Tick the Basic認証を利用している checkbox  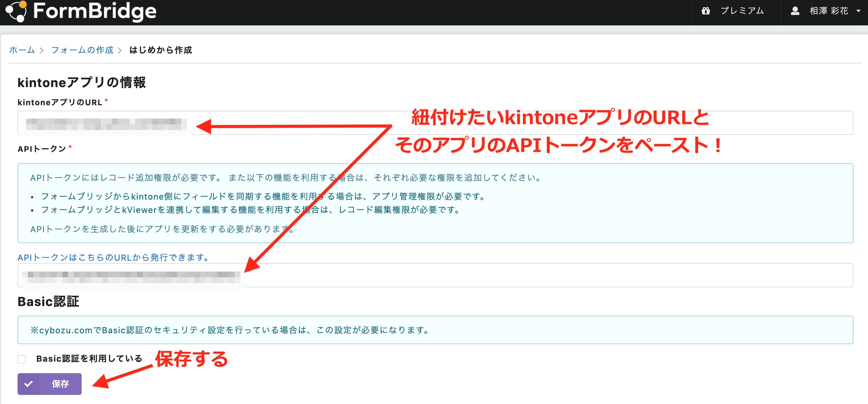[x=22, y=359]
